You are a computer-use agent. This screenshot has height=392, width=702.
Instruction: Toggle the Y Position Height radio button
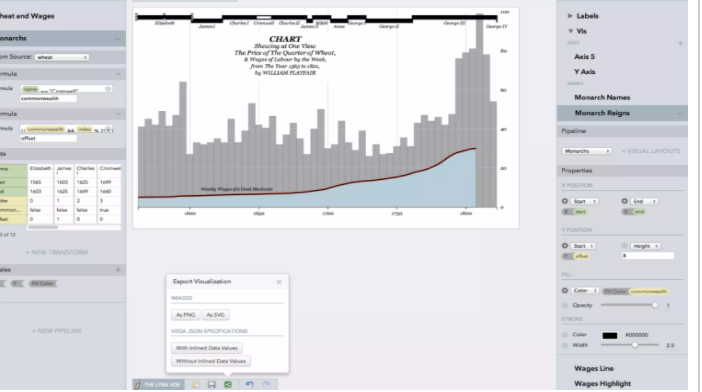[625, 246]
